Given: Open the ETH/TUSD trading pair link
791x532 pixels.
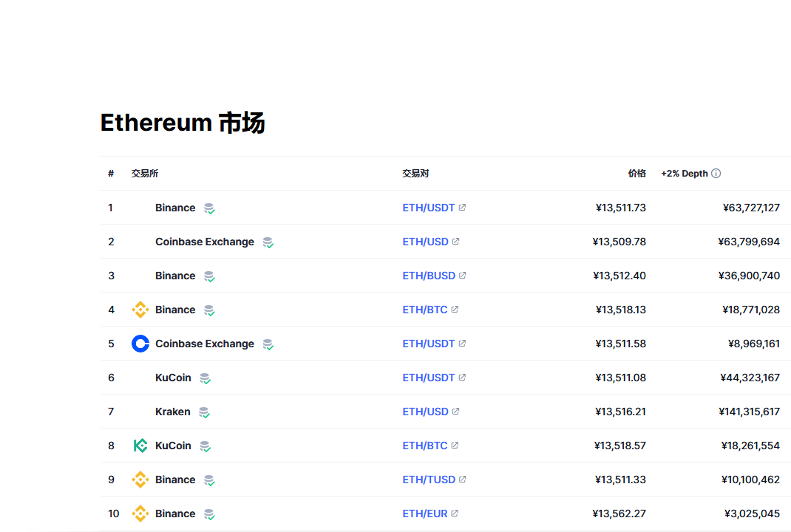Looking at the screenshot, I should tap(429, 480).
